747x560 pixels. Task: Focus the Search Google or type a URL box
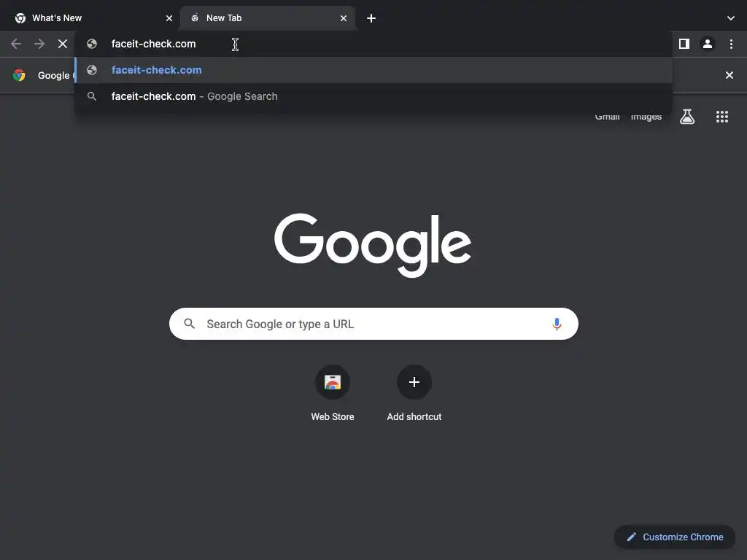pos(373,324)
